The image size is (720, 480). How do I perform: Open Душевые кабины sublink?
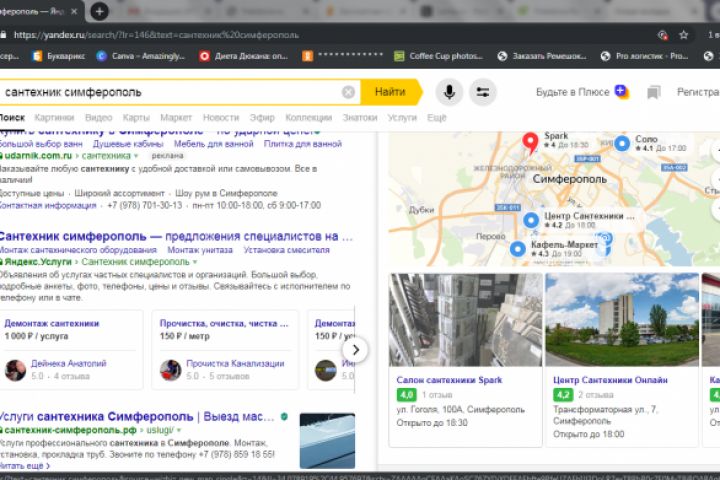coord(128,144)
